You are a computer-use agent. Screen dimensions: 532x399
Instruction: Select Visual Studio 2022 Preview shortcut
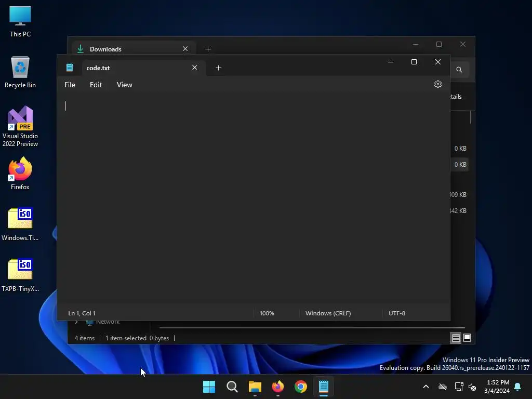coord(20,127)
